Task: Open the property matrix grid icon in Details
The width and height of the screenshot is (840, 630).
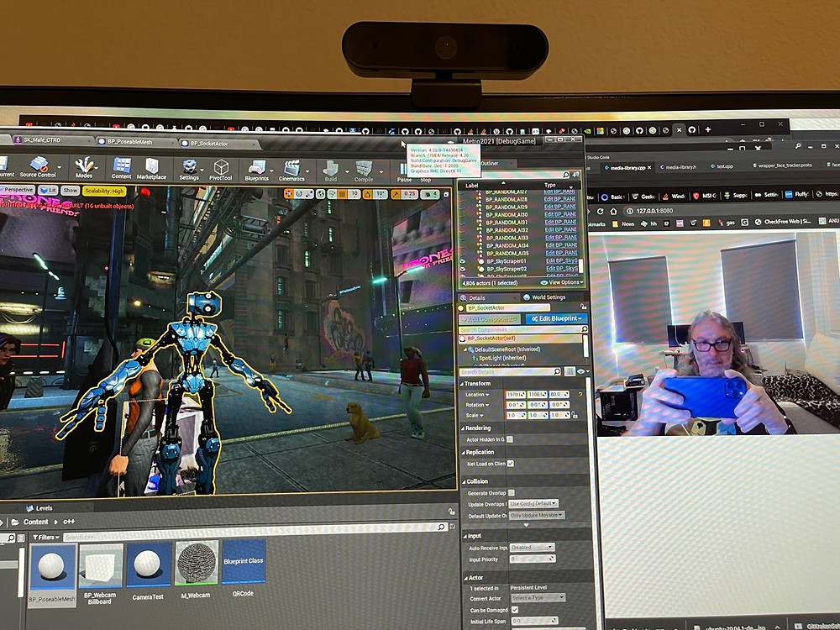Action: [x=570, y=371]
